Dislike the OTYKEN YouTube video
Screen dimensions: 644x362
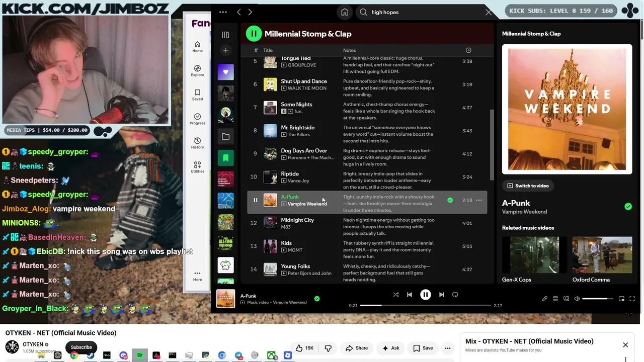tap(328, 348)
